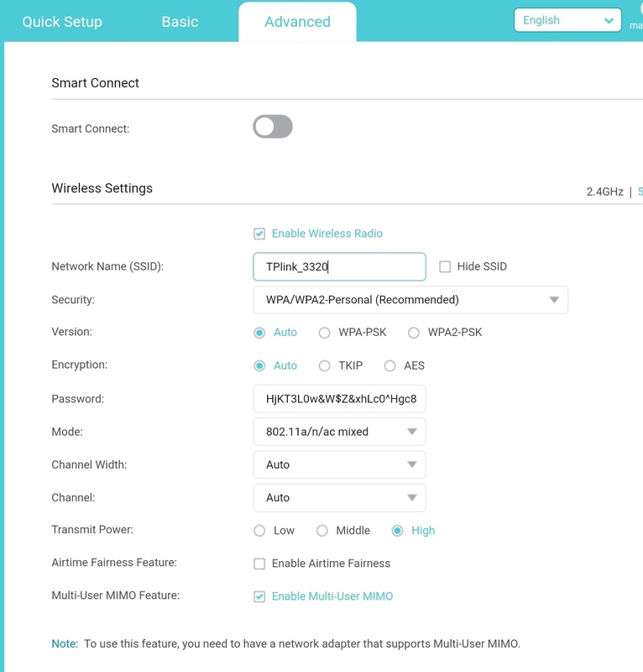Open the Basic tab
This screenshot has width=643, height=672.
(x=180, y=22)
